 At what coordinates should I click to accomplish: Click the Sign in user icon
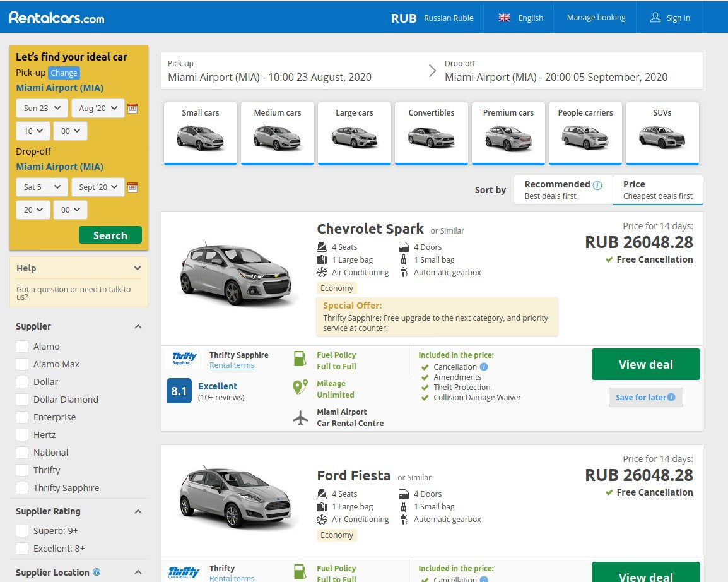655,18
